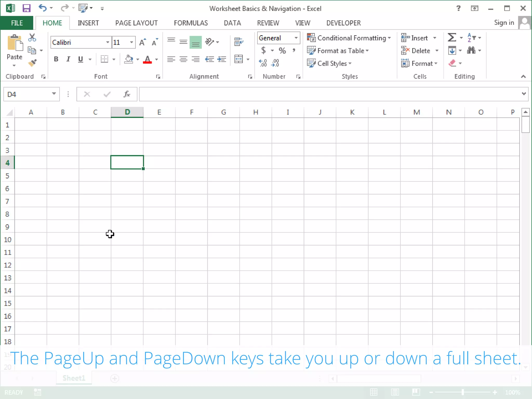The height and width of the screenshot is (399, 532).
Task: Switch to the DEVELOPER tab
Action: click(343, 23)
